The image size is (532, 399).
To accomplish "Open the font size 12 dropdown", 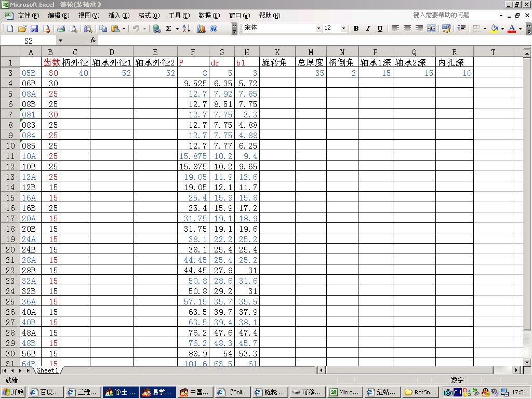I will click(x=343, y=29).
